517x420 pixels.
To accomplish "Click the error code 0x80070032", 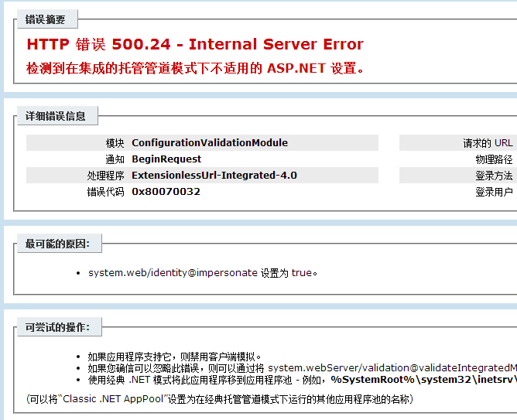I will 166,192.
